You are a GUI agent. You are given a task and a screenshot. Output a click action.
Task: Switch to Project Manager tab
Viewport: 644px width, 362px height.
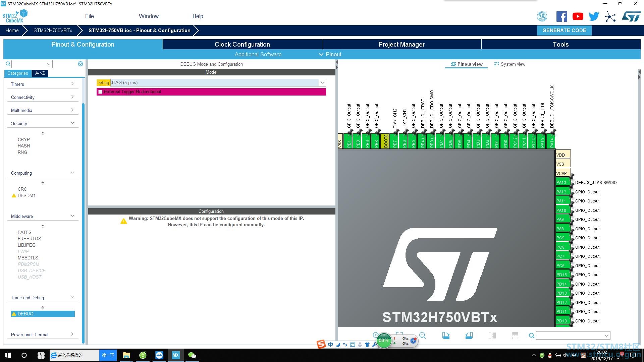point(401,44)
